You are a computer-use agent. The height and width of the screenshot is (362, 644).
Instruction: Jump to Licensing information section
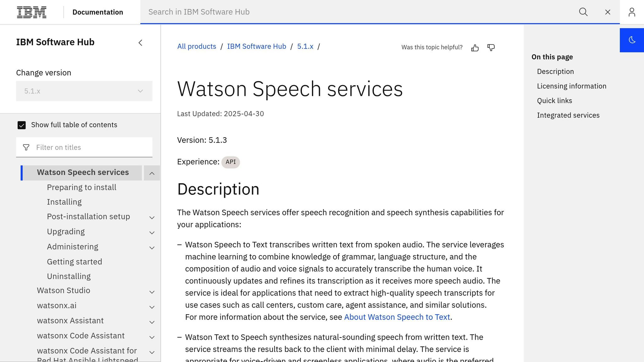tap(571, 86)
